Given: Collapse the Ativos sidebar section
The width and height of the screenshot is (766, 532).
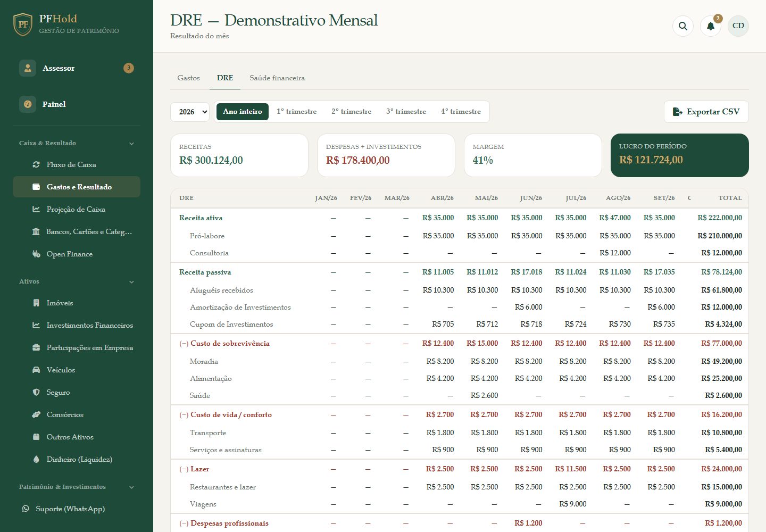Looking at the screenshot, I should [x=131, y=281].
